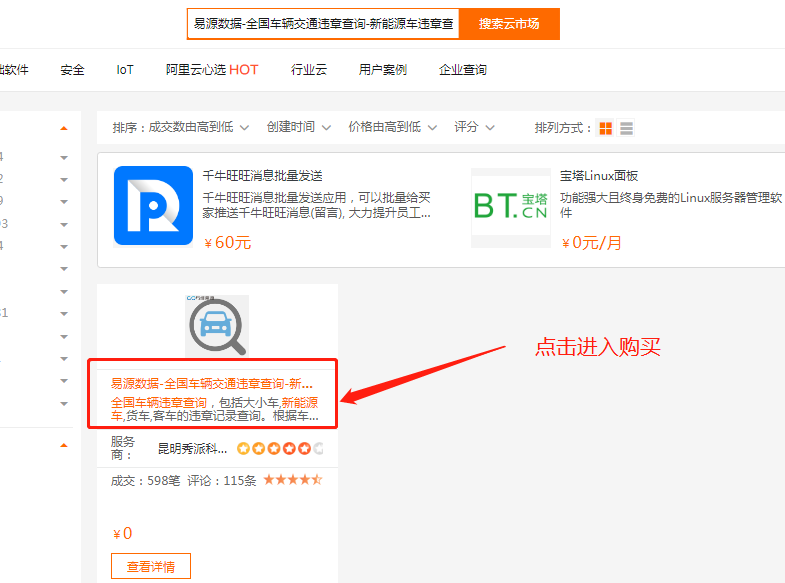This screenshot has height=583, width=785.
Task: Open 千牛旺旺消息批量发送 title link
Action: coord(262,176)
